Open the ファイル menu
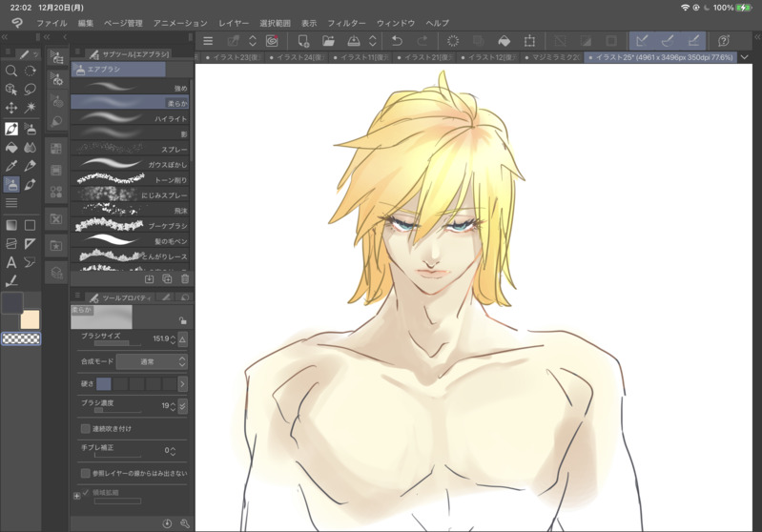Screen dimensions: 762x532 [x=52, y=23]
